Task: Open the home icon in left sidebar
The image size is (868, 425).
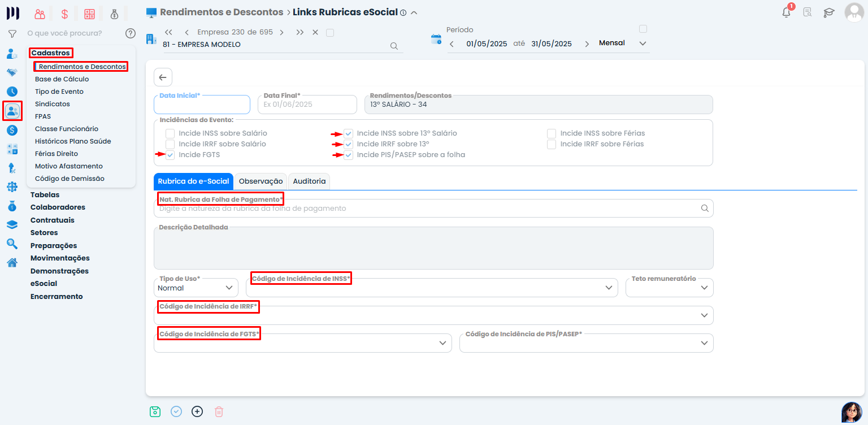Action: 12,262
